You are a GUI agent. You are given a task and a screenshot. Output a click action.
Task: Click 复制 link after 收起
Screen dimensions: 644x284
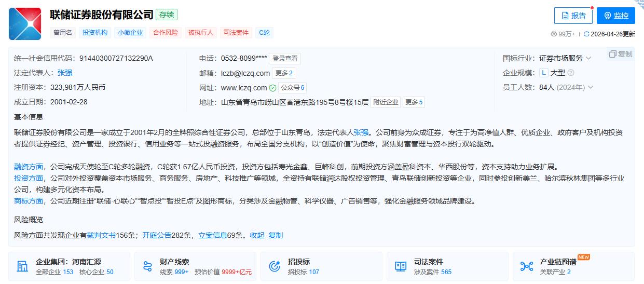(x=276, y=235)
